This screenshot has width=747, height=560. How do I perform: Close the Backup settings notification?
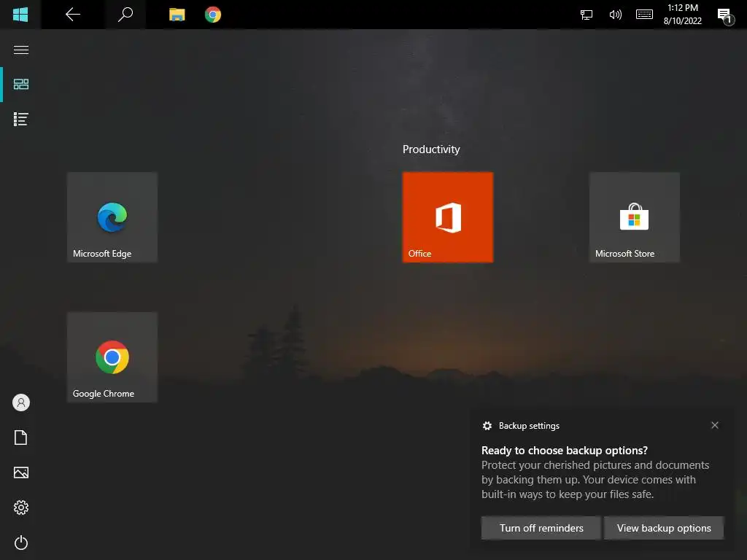[x=715, y=425]
